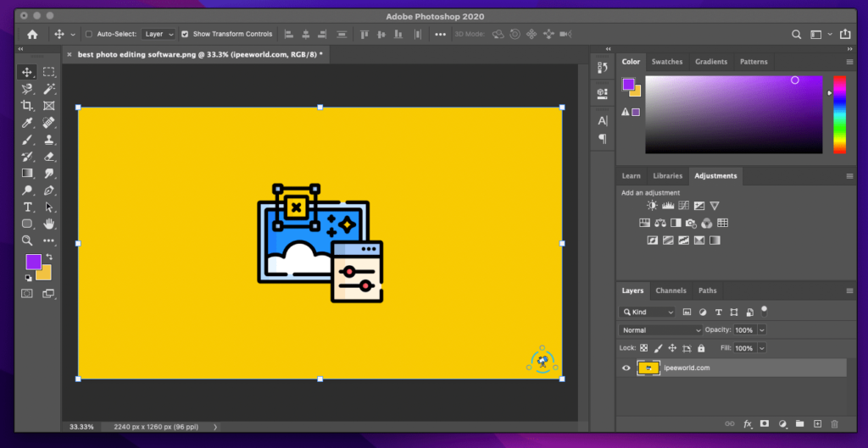Uncheck Show Transform Controls
The width and height of the screenshot is (868, 448).
click(x=185, y=34)
